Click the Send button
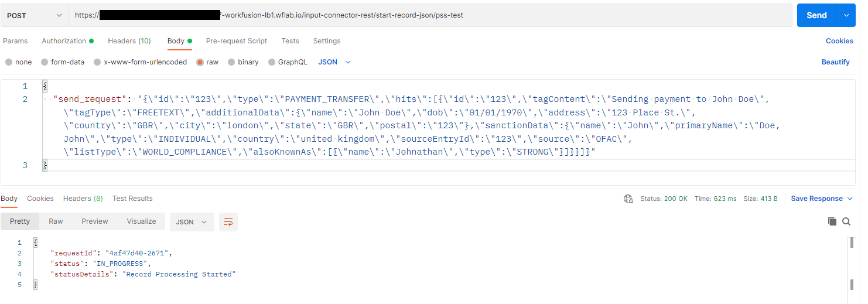The image size is (868, 304). click(817, 15)
